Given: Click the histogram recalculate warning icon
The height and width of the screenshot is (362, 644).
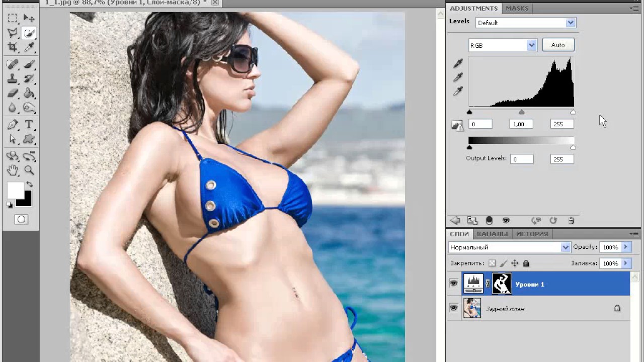Looking at the screenshot, I should click(457, 125).
